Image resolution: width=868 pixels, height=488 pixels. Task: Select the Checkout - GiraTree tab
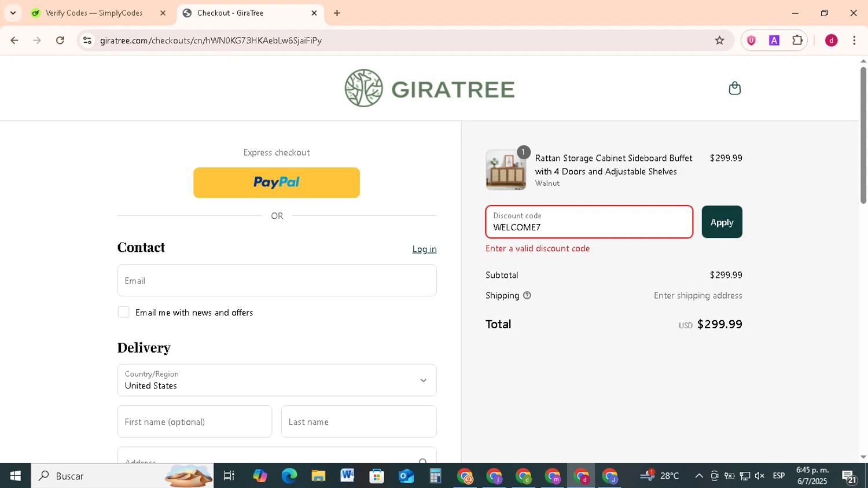click(250, 13)
